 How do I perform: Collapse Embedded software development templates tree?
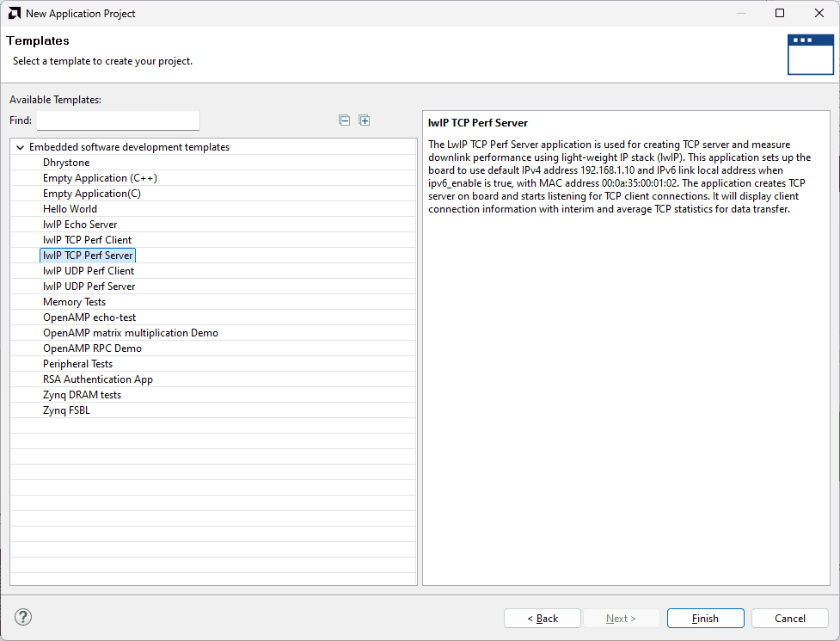point(20,147)
